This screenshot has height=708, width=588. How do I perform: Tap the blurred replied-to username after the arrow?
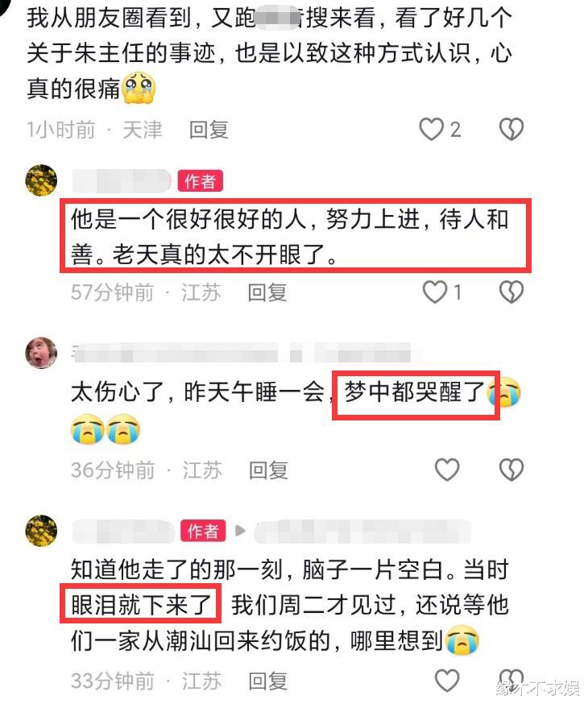[x=362, y=531]
